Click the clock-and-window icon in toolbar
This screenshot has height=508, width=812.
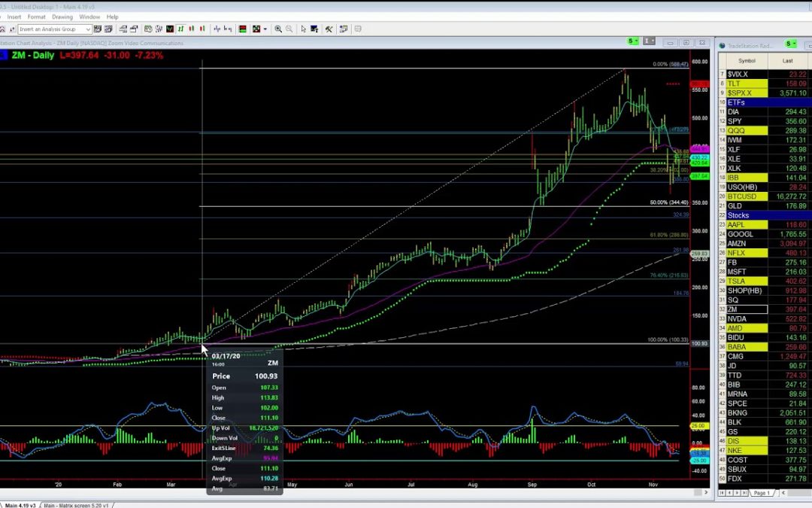click(x=148, y=29)
